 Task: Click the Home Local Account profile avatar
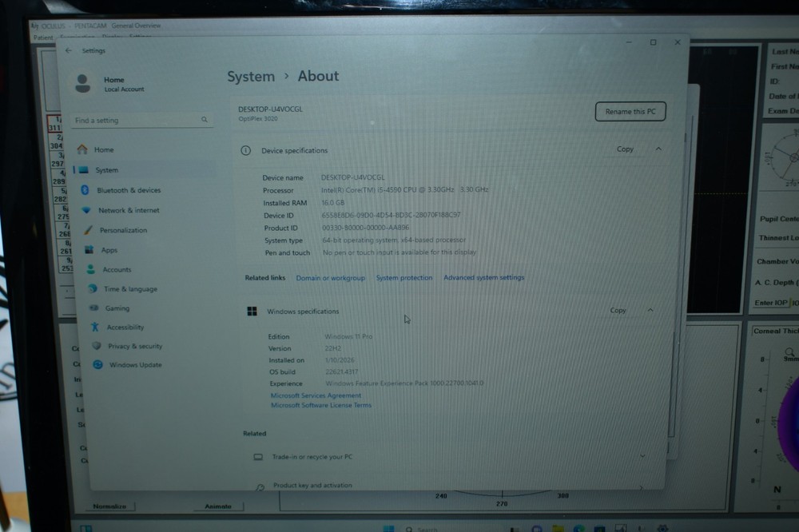tap(82, 84)
